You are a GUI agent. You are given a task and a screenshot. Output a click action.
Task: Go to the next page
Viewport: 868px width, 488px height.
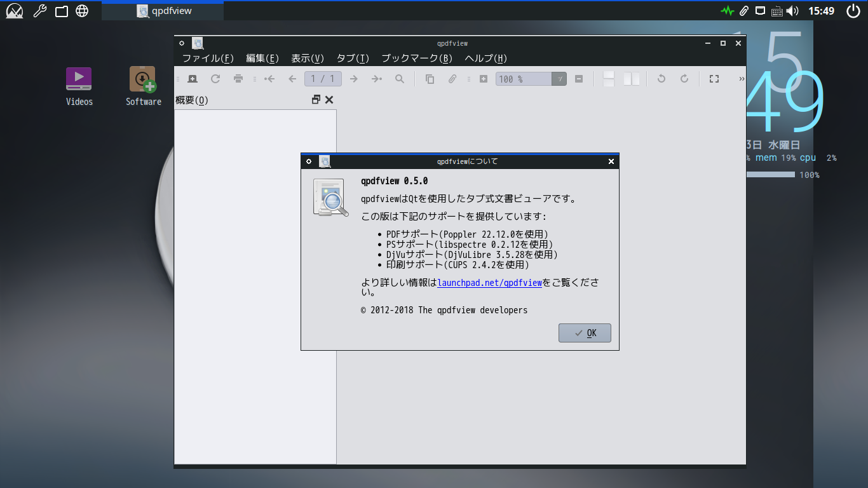coord(354,79)
